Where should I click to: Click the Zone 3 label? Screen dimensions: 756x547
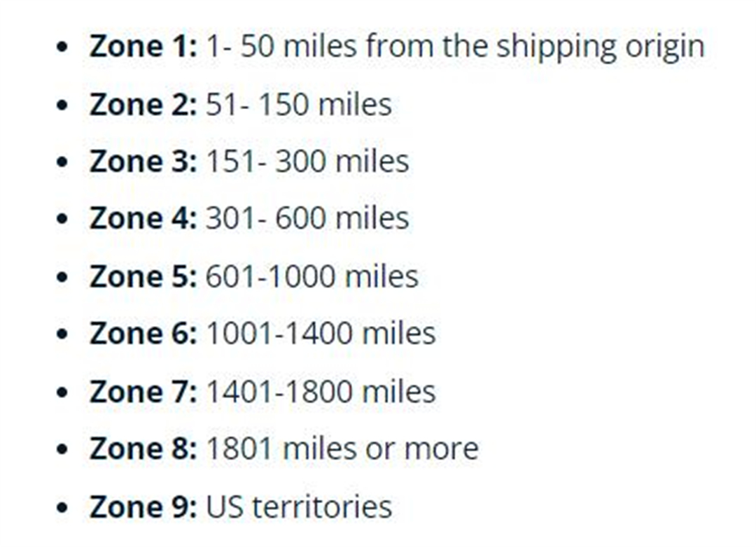[x=143, y=161]
